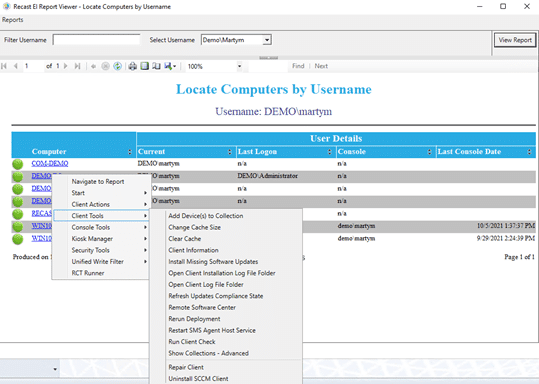Screen dimensions: 539x384
Task: Expand Security Tools submenu
Action: tap(100, 250)
